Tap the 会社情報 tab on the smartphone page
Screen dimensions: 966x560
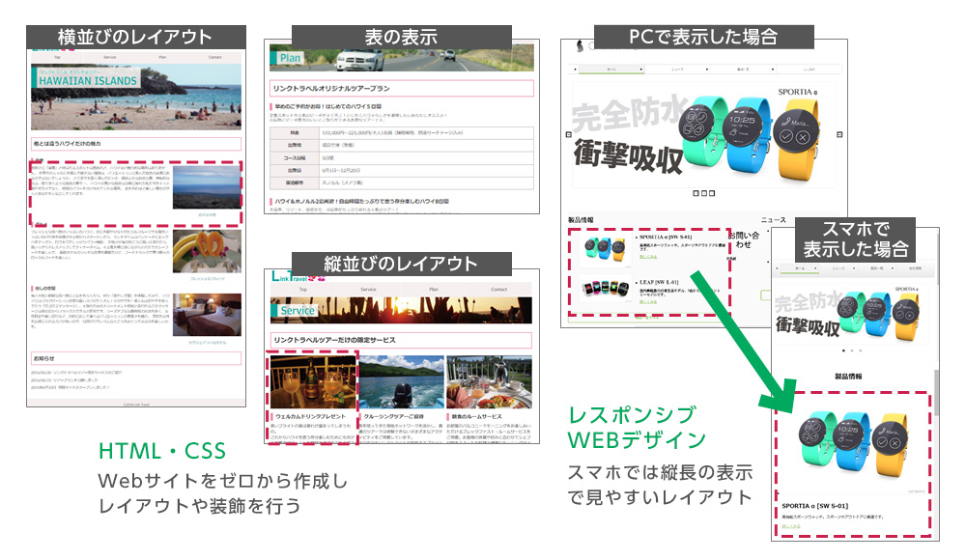click(915, 268)
